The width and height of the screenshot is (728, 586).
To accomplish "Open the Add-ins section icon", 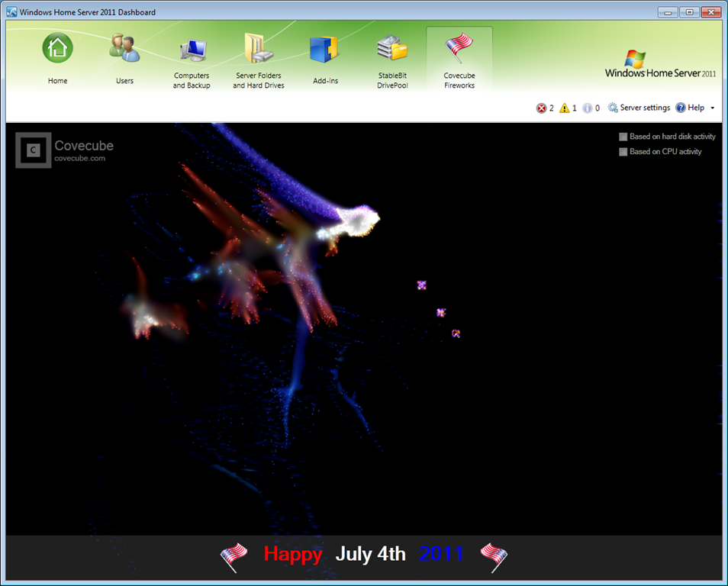I will pyautogui.click(x=324, y=50).
